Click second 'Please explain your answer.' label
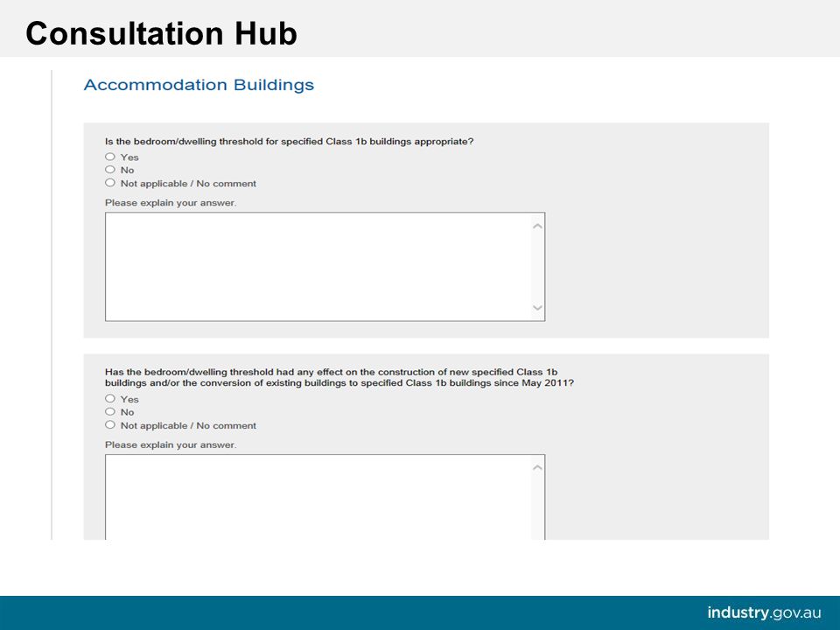The image size is (840, 630). click(171, 445)
